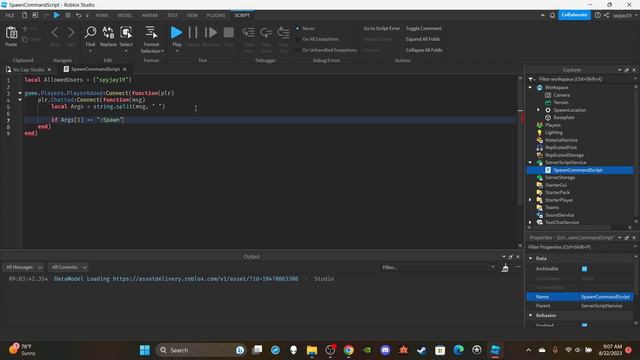Click the Share icon near Collaborate
Image resolution: width=640 pixels, height=360 pixels.
(607, 15)
